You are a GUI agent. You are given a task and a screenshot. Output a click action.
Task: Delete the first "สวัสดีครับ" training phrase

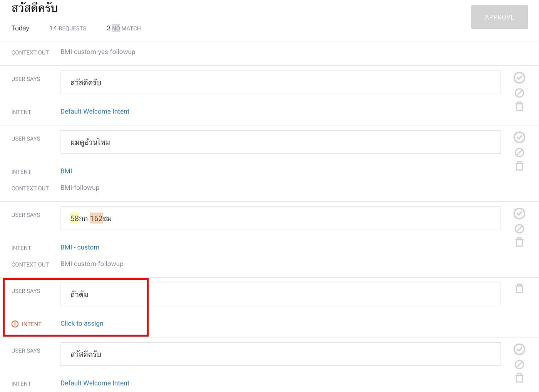[x=519, y=106]
